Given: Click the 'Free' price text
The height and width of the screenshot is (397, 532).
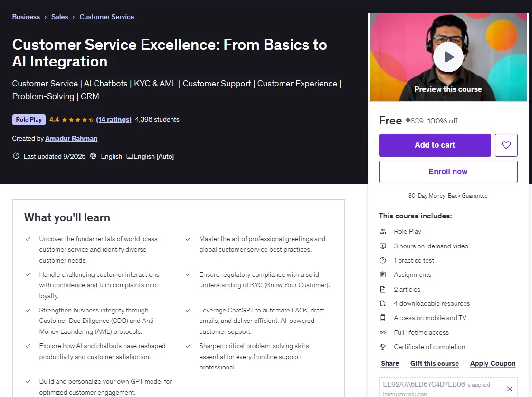Looking at the screenshot, I should pyautogui.click(x=390, y=121).
